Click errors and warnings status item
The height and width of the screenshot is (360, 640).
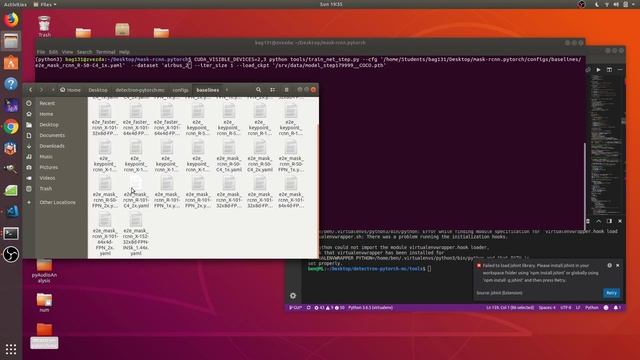click(x=329, y=308)
